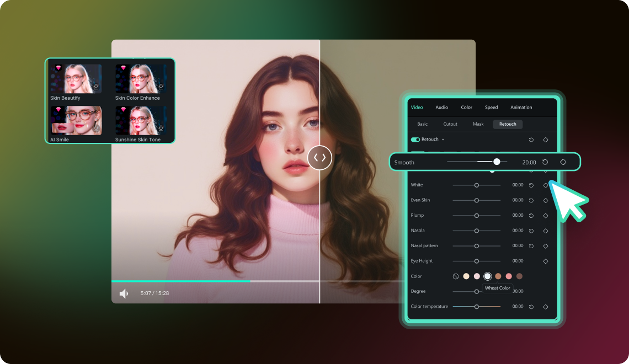Add a keyframe for Smooth
This screenshot has height=364, width=629.
coord(563,162)
